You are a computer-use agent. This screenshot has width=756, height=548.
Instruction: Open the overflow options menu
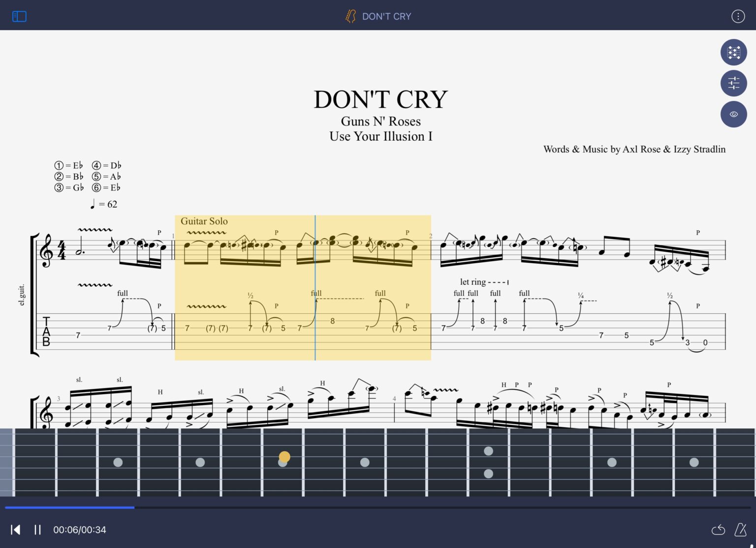pyautogui.click(x=738, y=16)
